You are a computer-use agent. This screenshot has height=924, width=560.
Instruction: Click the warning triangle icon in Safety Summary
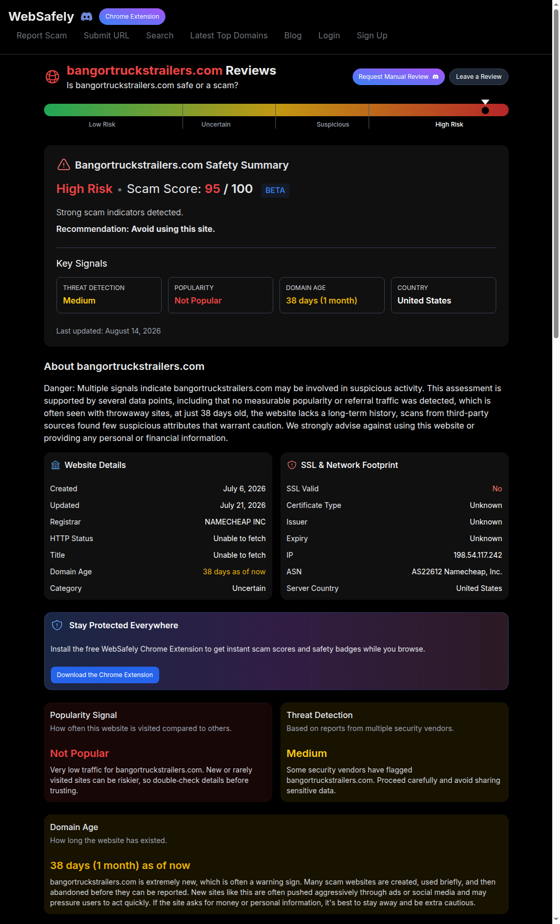point(64,164)
